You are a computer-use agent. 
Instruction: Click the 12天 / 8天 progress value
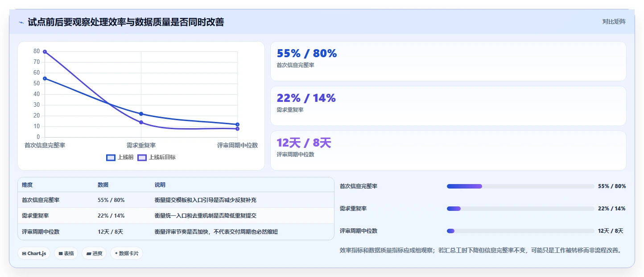pos(611,231)
